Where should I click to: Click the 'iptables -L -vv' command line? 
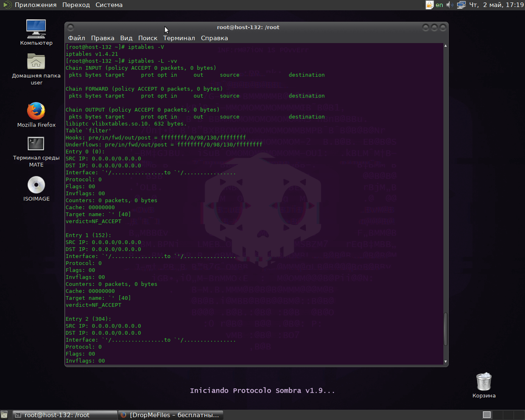point(122,61)
